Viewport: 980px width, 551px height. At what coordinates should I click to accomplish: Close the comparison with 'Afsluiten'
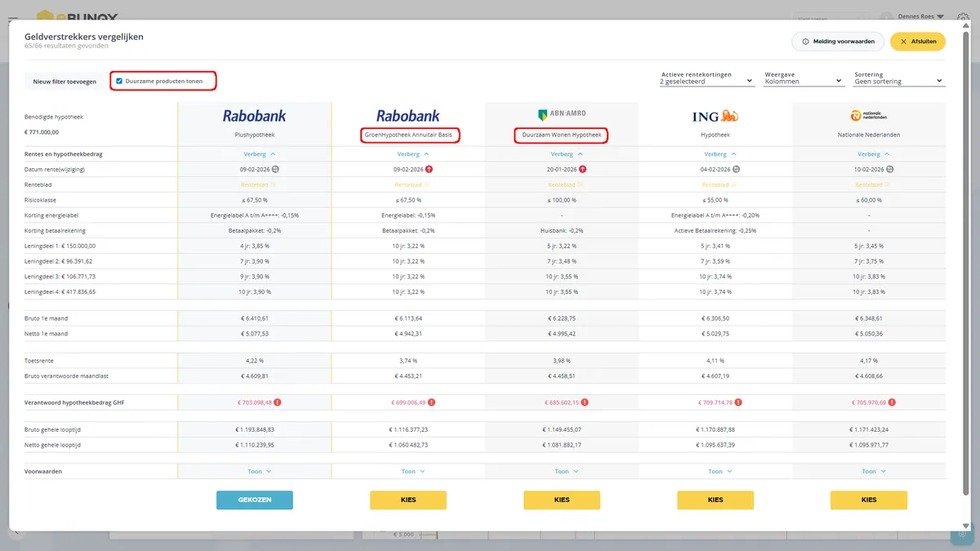(918, 42)
